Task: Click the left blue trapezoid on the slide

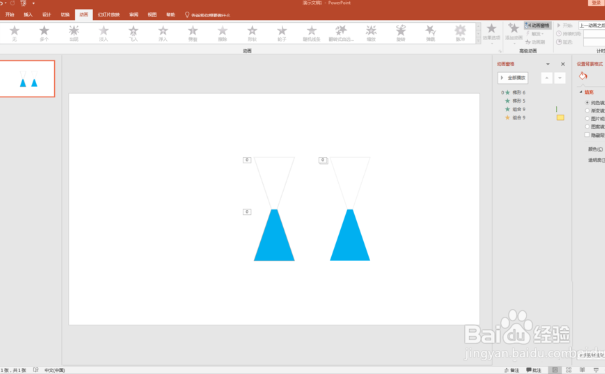Action: pos(274,235)
